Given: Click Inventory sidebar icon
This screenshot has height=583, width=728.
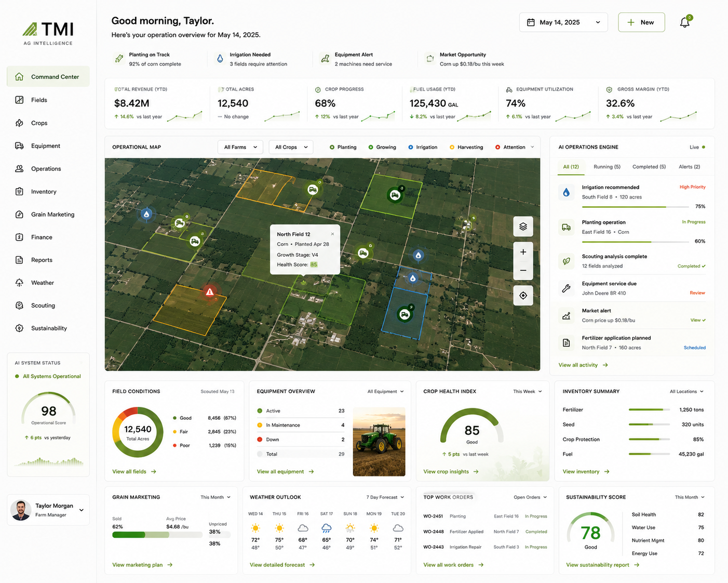Looking at the screenshot, I should coord(19,192).
